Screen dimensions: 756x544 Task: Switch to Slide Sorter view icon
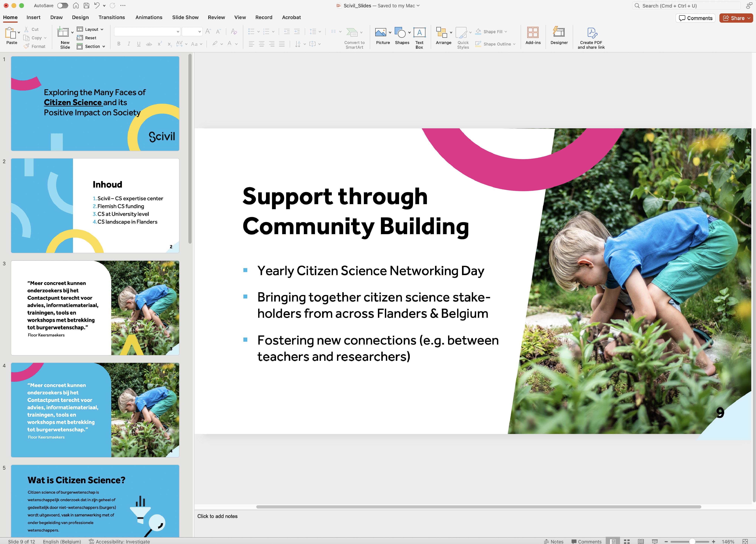point(627,541)
